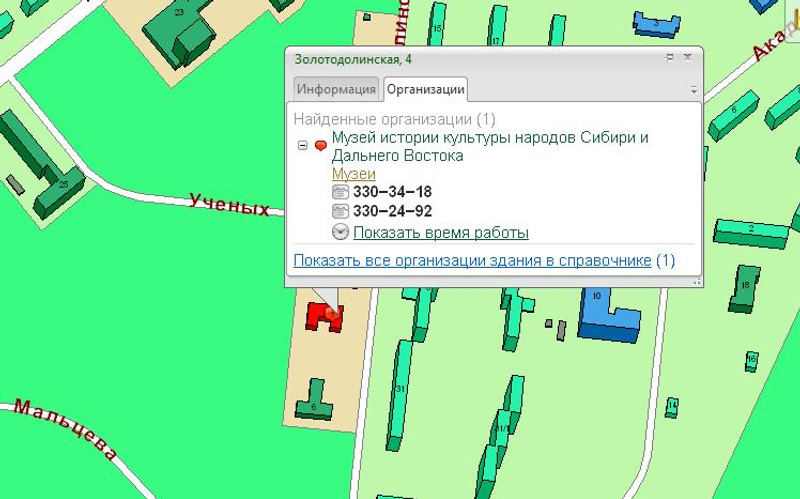
Task: Collapse the museum organization entry
Action: pos(303,145)
